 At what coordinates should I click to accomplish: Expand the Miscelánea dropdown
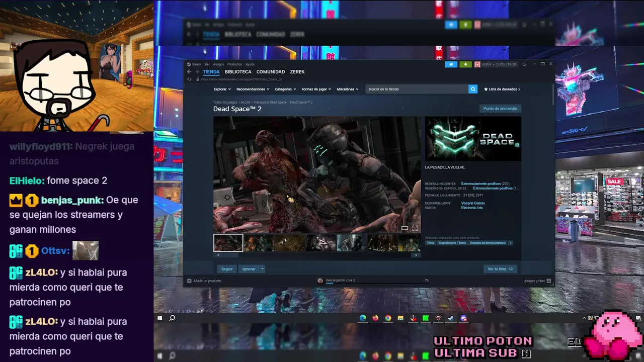click(x=348, y=89)
